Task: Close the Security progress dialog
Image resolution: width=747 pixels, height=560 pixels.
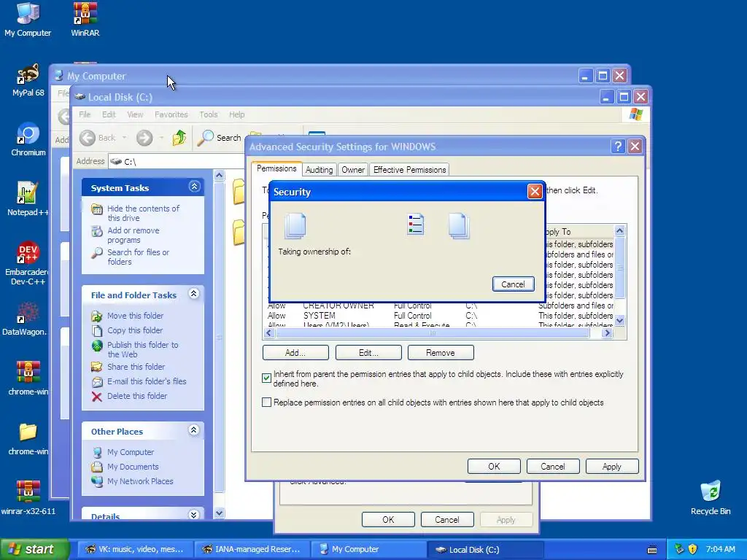Action: pos(535,192)
